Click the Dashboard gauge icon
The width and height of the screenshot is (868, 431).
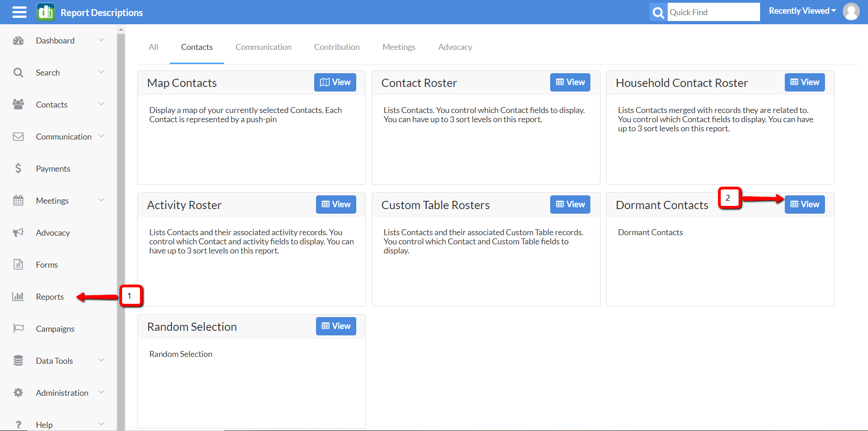[18, 41]
